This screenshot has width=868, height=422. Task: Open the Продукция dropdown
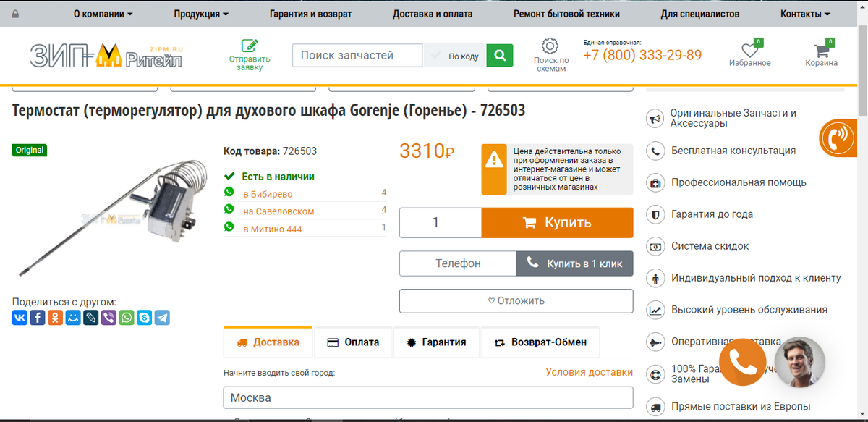point(200,13)
